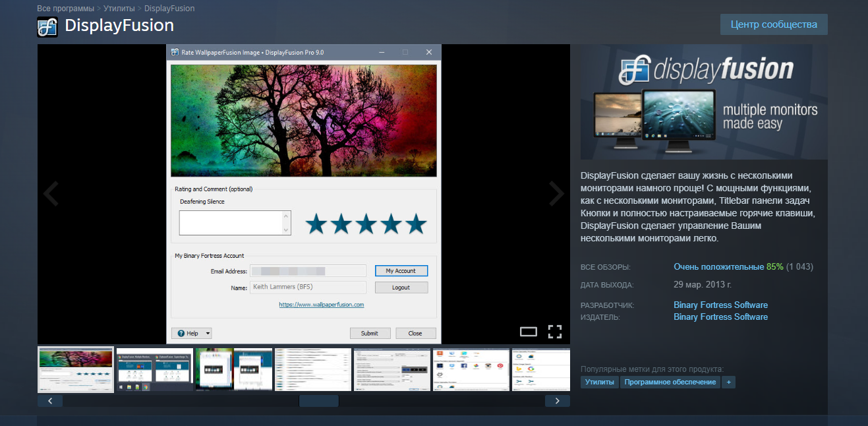
Task: Show the next screenshot with right arrow
Action: tap(557, 194)
